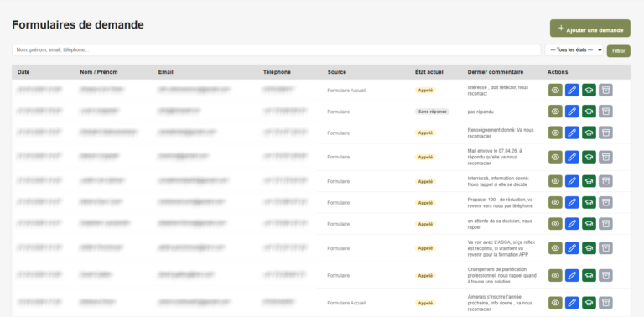Click the 'Formulaires de demande' page heading
644x317 pixels.
78,25
